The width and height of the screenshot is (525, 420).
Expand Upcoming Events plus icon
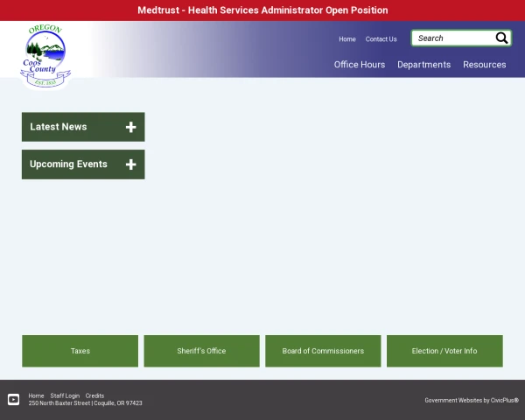coord(131,164)
